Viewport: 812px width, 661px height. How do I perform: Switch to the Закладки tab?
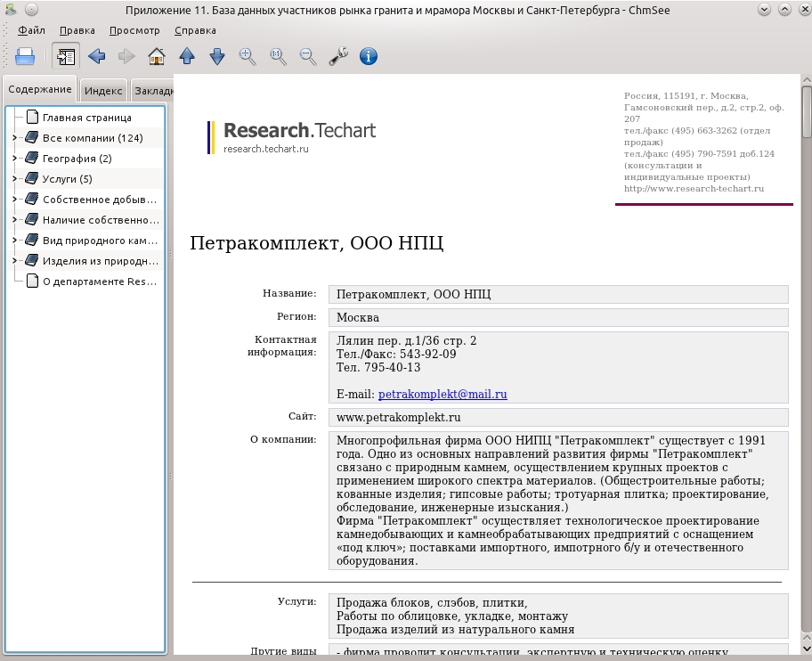[152, 91]
